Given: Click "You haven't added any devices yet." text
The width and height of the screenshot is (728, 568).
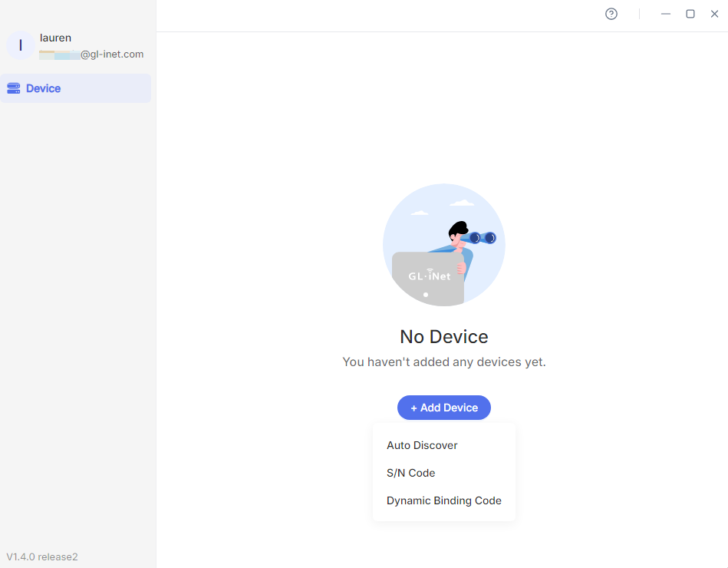Looking at the screenshot, I should (x=444, y=362).
